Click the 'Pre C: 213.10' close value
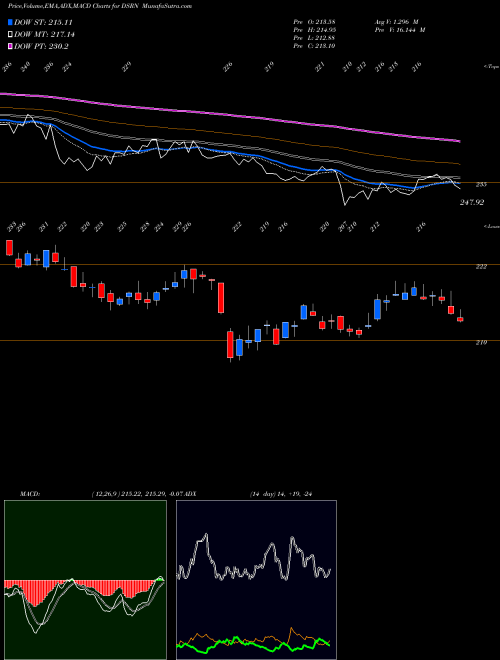This screenshot has width=500, height=660. 314,46
